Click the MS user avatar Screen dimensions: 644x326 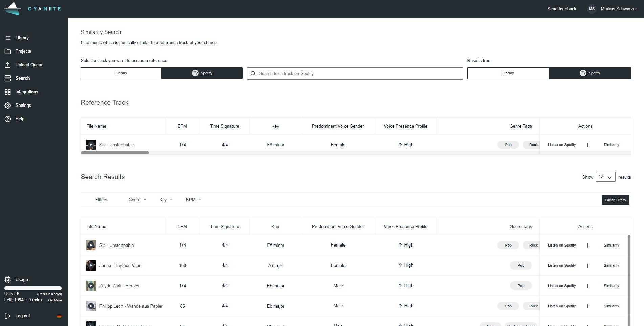pos(592,9)
